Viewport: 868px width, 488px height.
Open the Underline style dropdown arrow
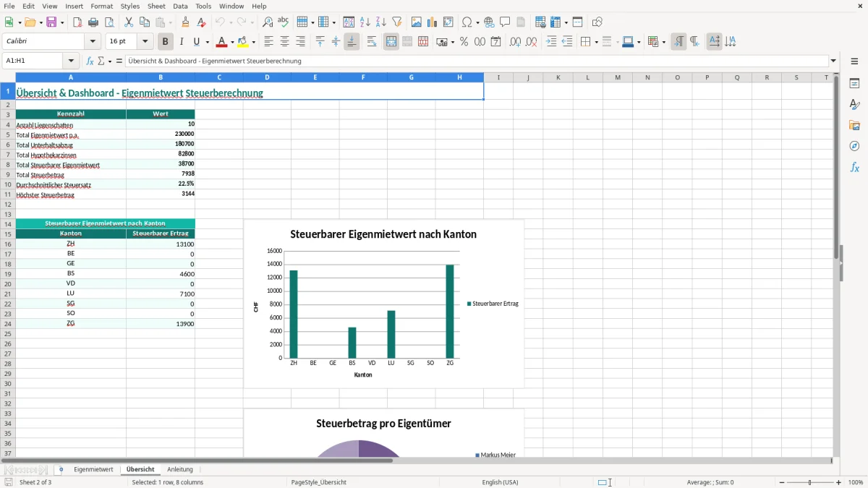(207, 42)
